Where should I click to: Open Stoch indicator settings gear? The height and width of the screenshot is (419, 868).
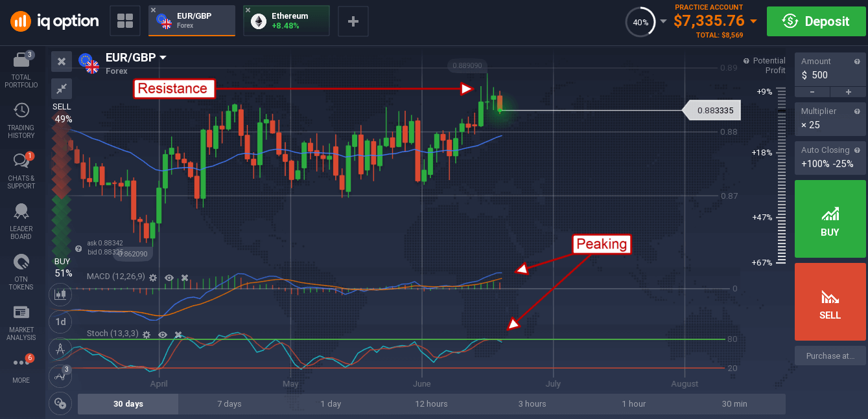[147, 334]
